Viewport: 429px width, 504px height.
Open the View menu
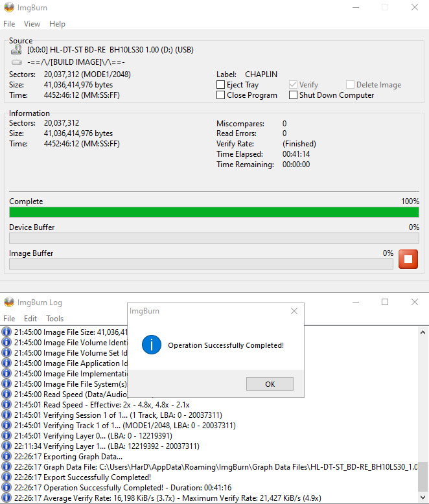32,24
